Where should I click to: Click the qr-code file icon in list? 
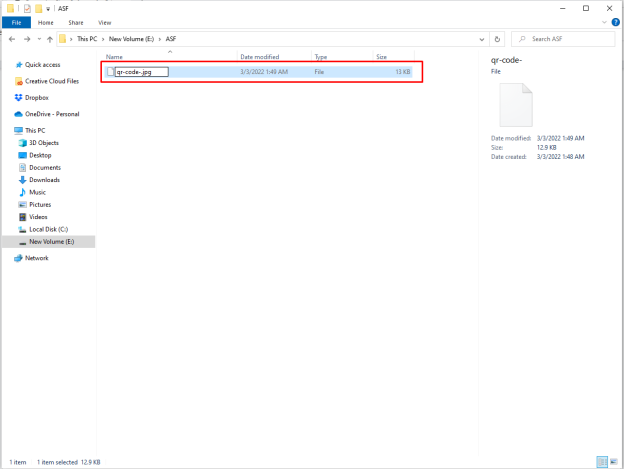110,72
